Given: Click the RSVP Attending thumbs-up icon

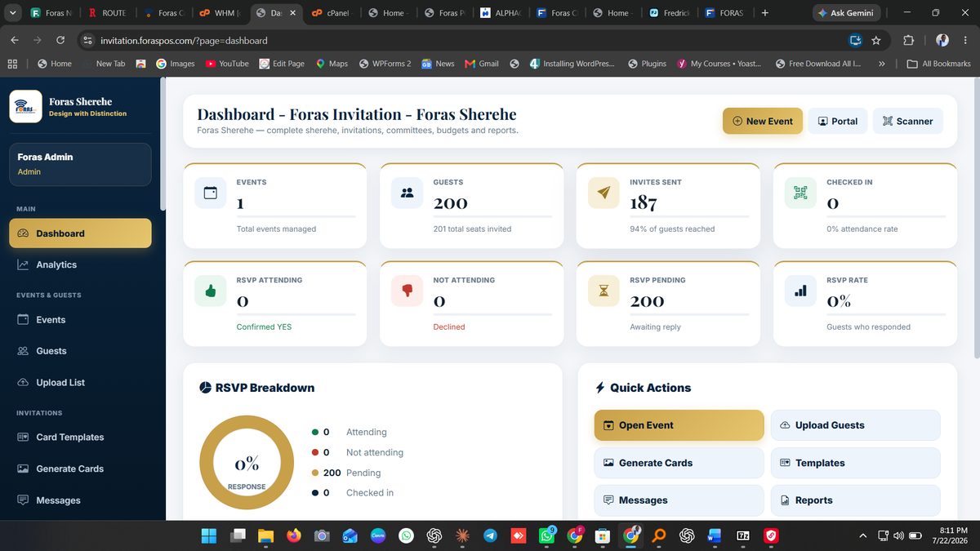Looking at the screenshot, I should [x=211, y=291].
